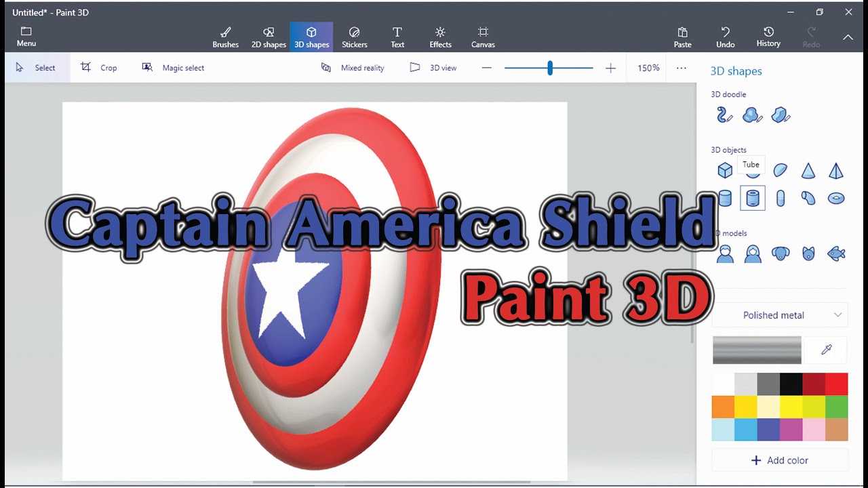The height and width of the screenshot is (488, 868).
Task: Pick the Cylinder 3D object
Action: pyautogui.click(x=725, y=198)
